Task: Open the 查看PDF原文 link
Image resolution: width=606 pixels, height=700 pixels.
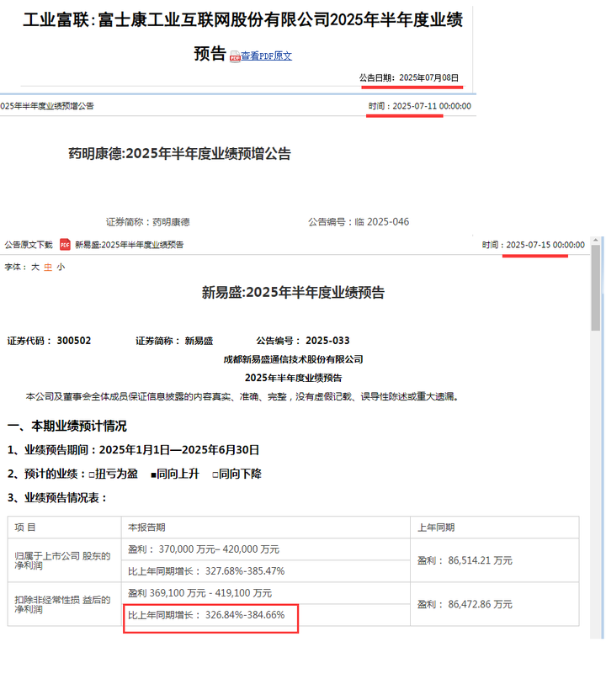Action: [x=267, y=56]
